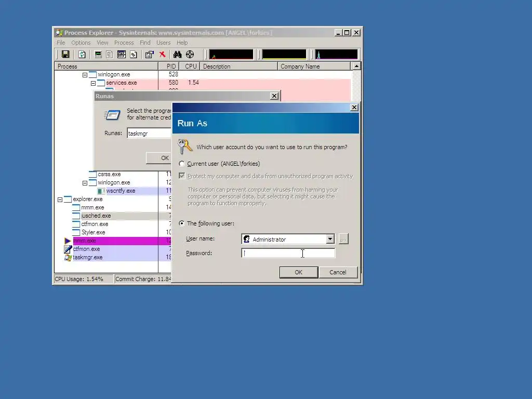
Task: Open the Process menu
Action: pyautogui.click(x=124, y=43)
